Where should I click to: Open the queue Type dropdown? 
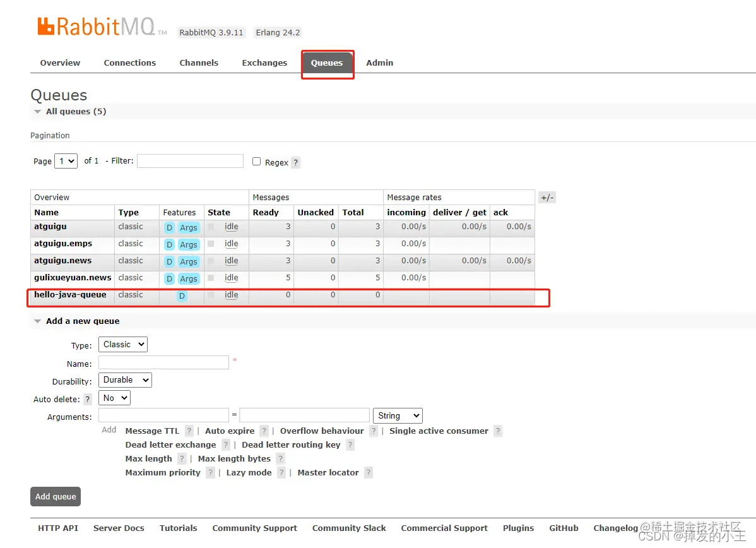[123, 345]
